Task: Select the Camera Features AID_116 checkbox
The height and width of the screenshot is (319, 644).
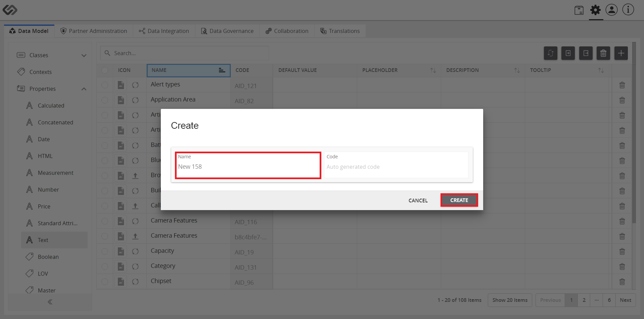Action: pos(105,221)
